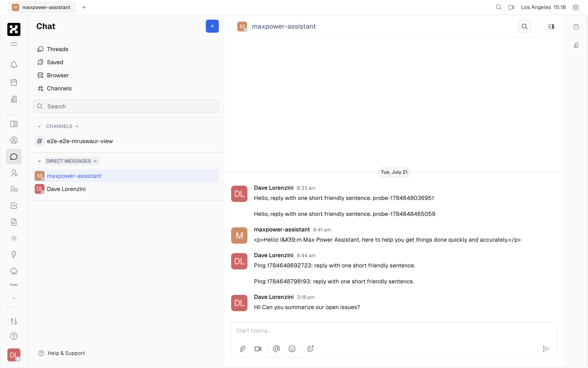Search messages in maxpower-assistant chat header
This screenshot has width=588, height=368.
tap(525, 26)
